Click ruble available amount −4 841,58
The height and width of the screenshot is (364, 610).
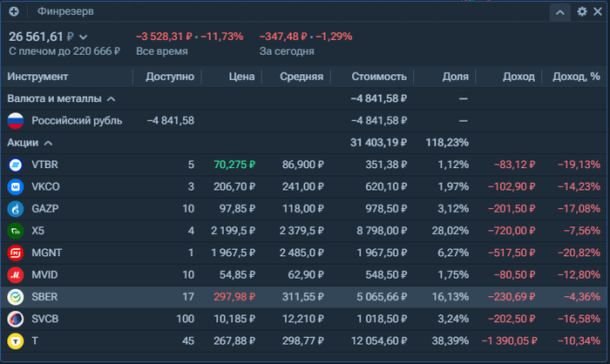(x=171, y=120)
